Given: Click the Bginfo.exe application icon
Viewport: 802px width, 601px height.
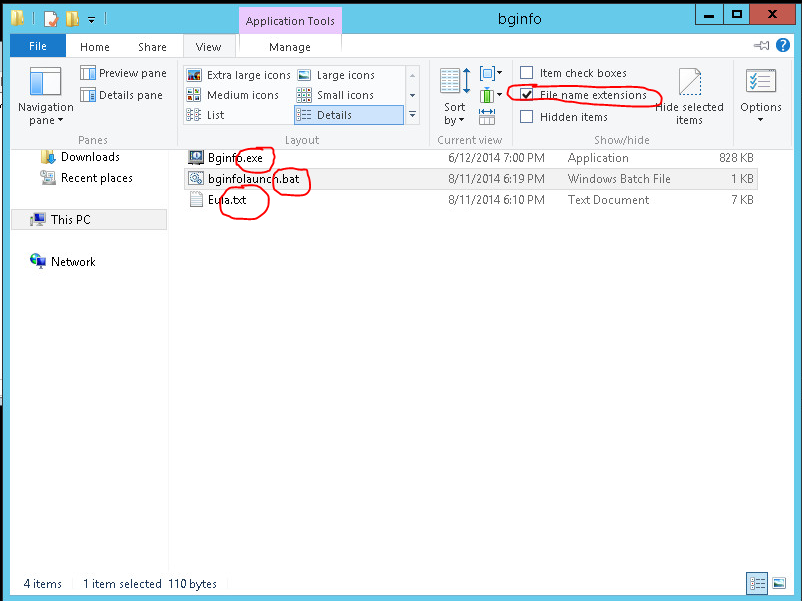Looking at the screenshot, I should tap(196, 157).
